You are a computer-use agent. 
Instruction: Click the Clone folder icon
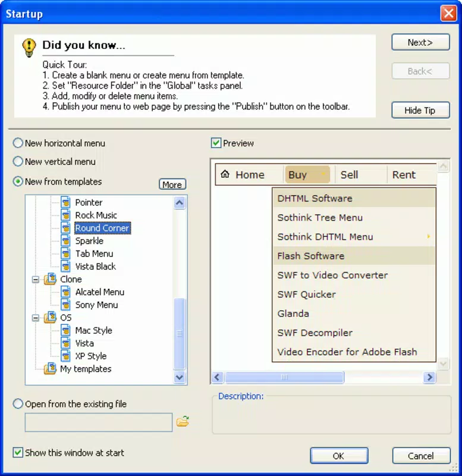51,279
